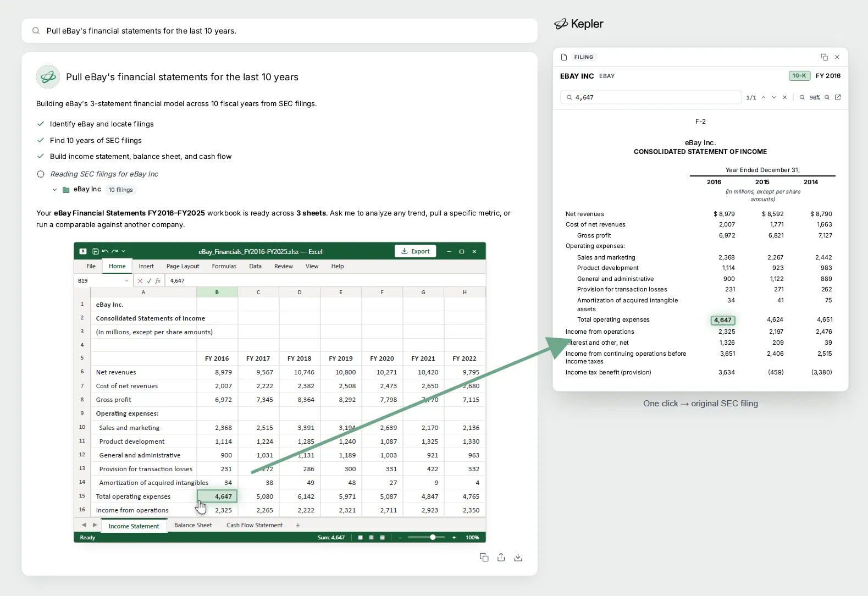Collapse the eBay Inc filings folder chevron
The width and height of the screenshot is (868, 596).
tap(54, 190)
